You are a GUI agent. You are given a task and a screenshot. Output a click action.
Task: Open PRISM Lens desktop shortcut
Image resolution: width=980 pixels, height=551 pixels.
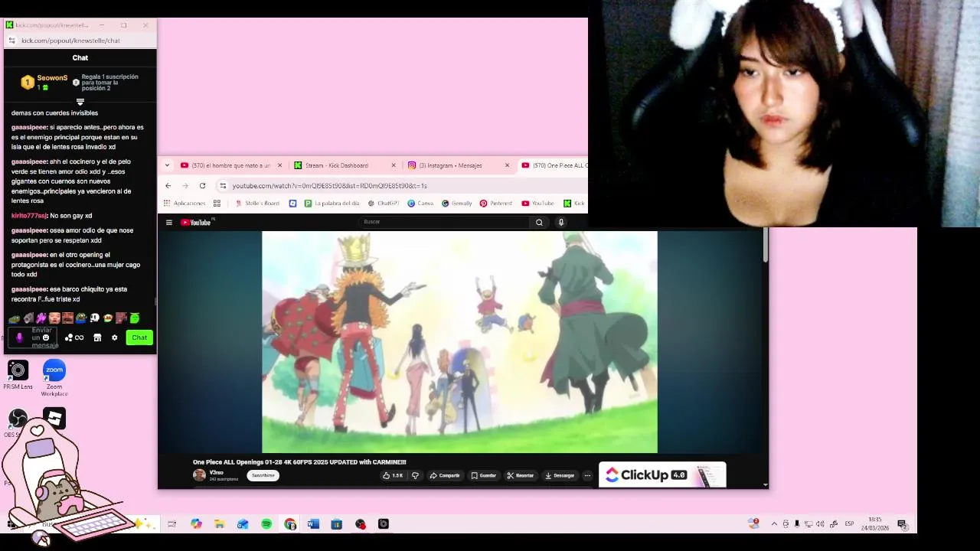(18, 375)
